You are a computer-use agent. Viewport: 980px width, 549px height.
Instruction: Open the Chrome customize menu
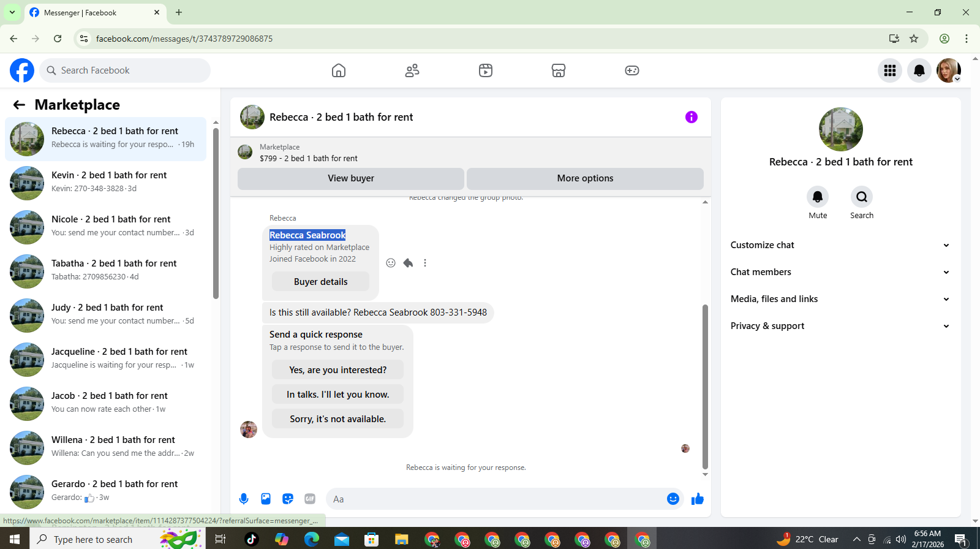pos(967,39)
